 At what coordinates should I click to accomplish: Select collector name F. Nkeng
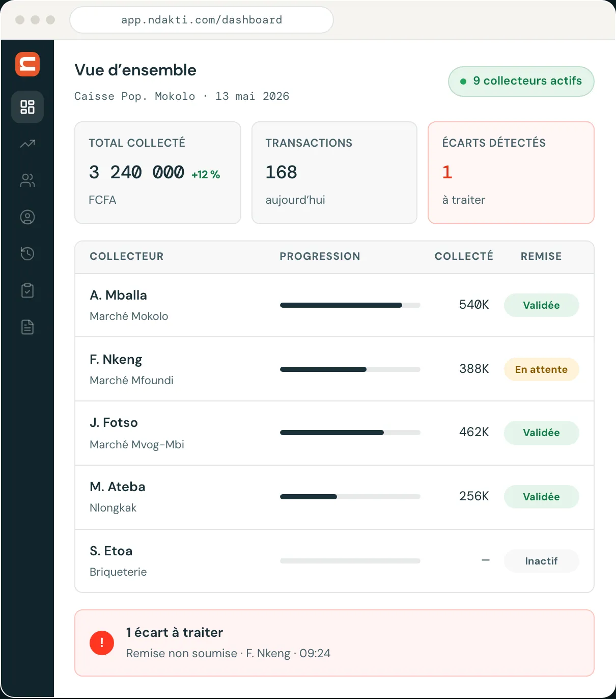coord(116,359)
